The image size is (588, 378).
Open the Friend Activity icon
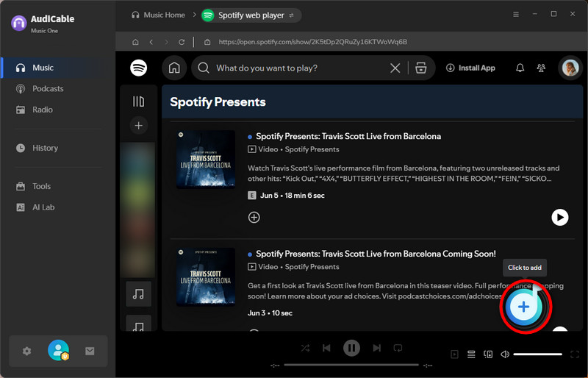pos(541,68)
